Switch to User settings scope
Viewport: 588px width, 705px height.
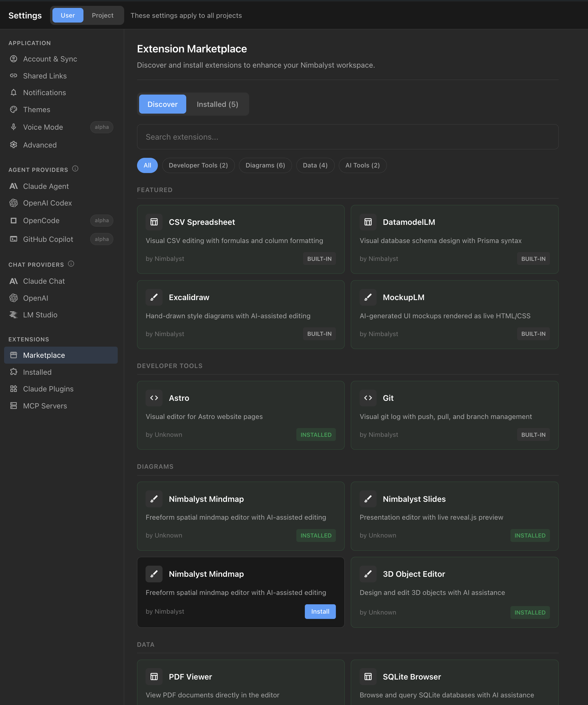click(68, 16)
